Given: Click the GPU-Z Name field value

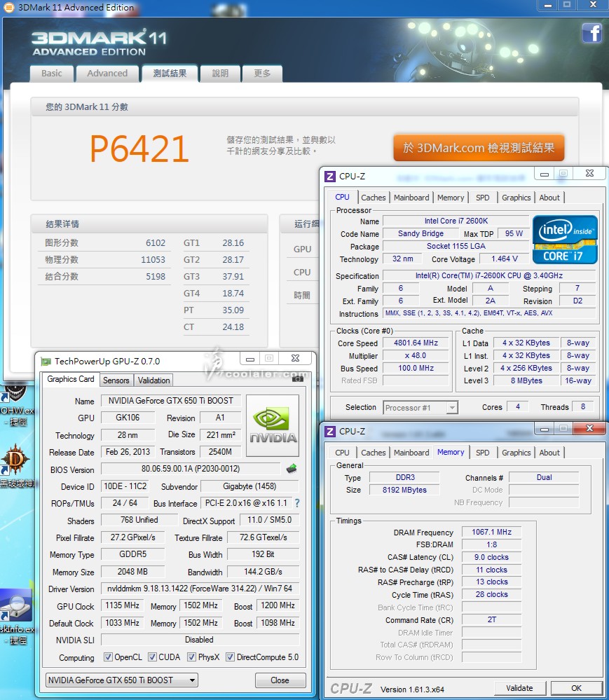Looking at the screenshot, I should tap(170, 400).
